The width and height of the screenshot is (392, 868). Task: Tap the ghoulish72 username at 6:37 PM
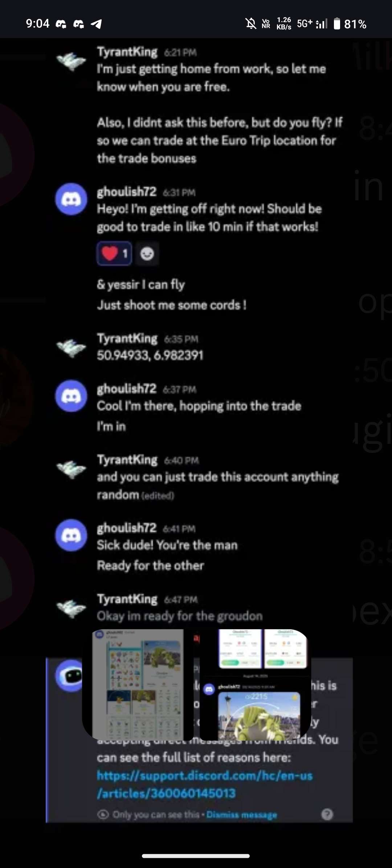click(x=126, y=389)
